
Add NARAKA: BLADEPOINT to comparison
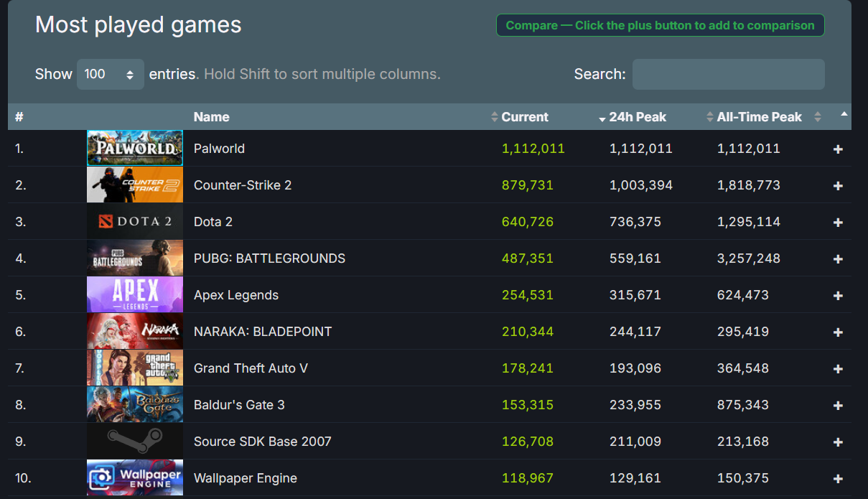[838, 332]
